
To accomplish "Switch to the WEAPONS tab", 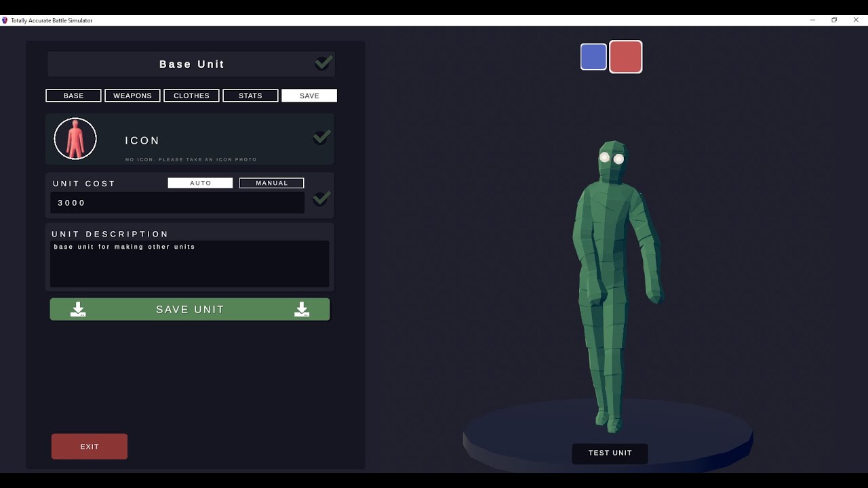I will tap(132, 96).
